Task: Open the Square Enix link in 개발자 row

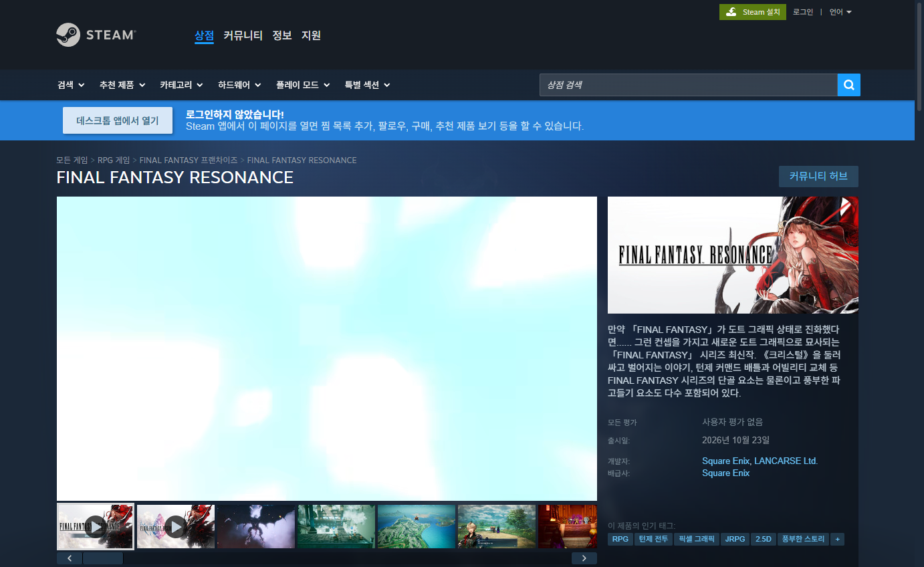Action: point(725,461)
